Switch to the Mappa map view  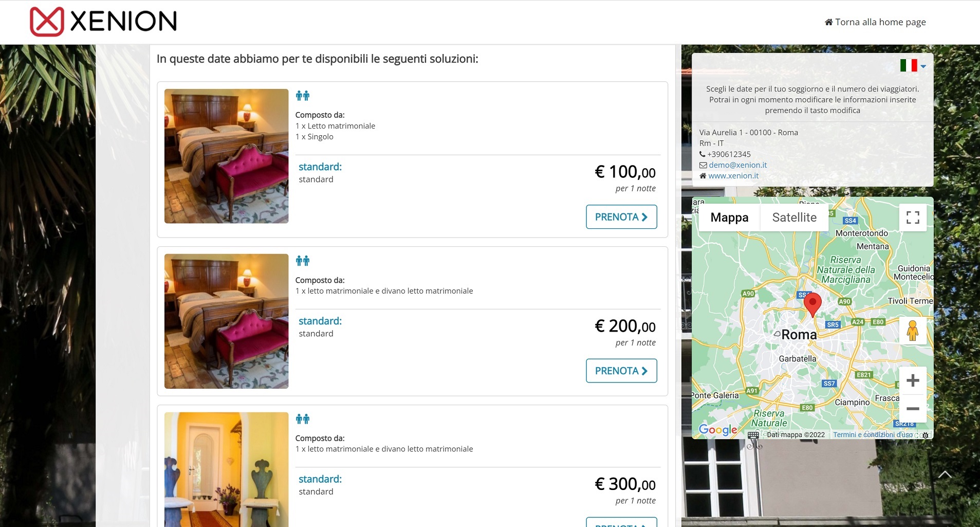729,217
